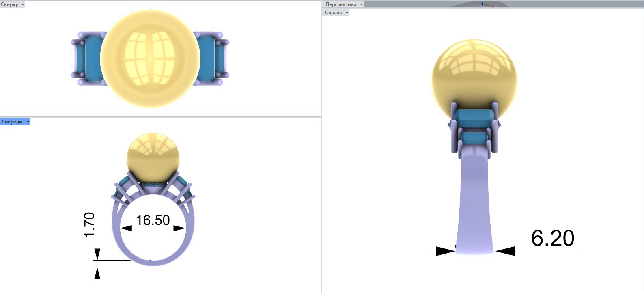The image size is (644, 293).
Task: Activate the Спереди viewport title
Action: tap(12, 122)
